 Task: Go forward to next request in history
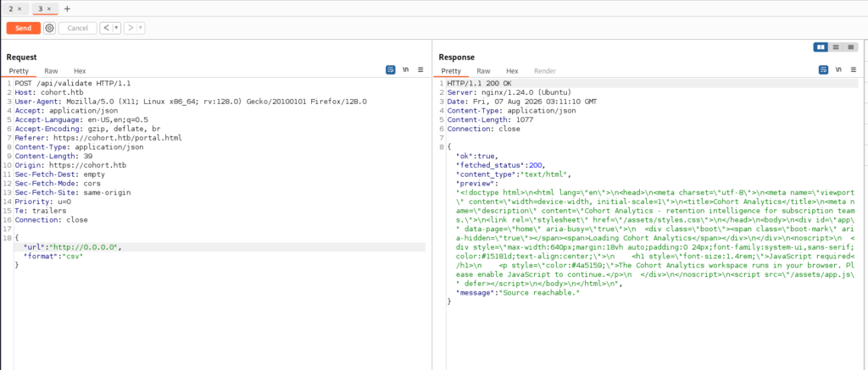tap(131, 28)
